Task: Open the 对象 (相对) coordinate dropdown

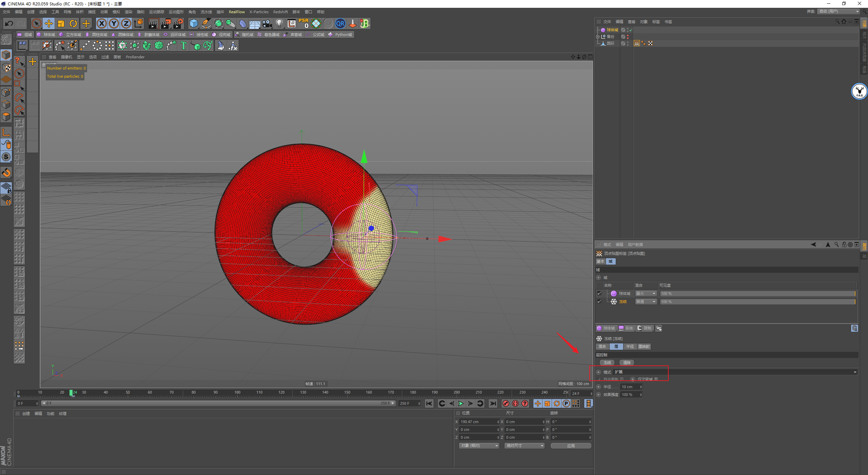Action: 479,445
